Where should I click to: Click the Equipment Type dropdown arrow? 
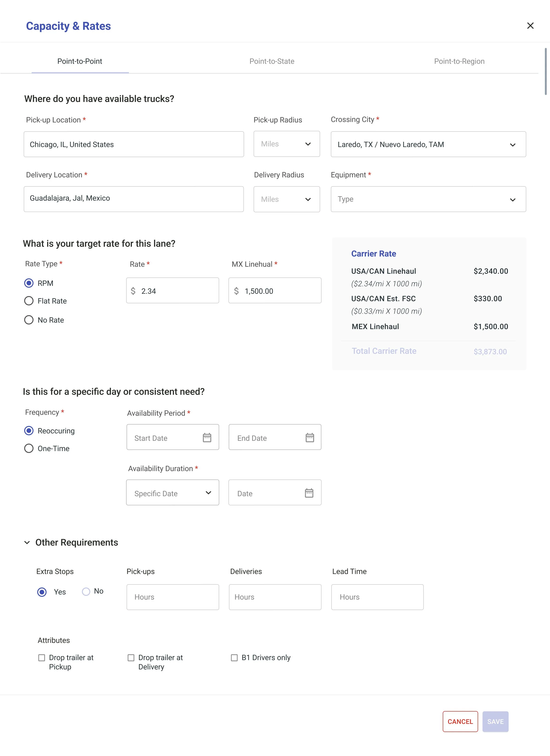(512, 200)
